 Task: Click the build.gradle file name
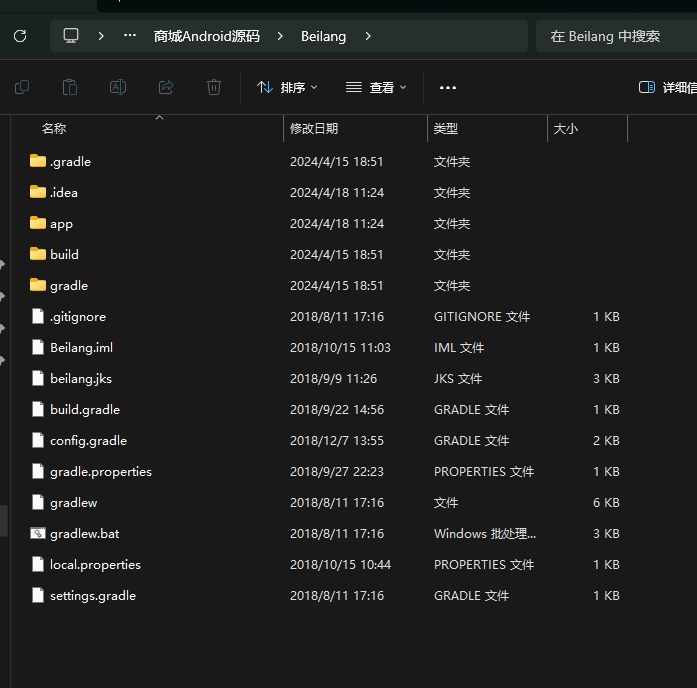coord(85,410)
